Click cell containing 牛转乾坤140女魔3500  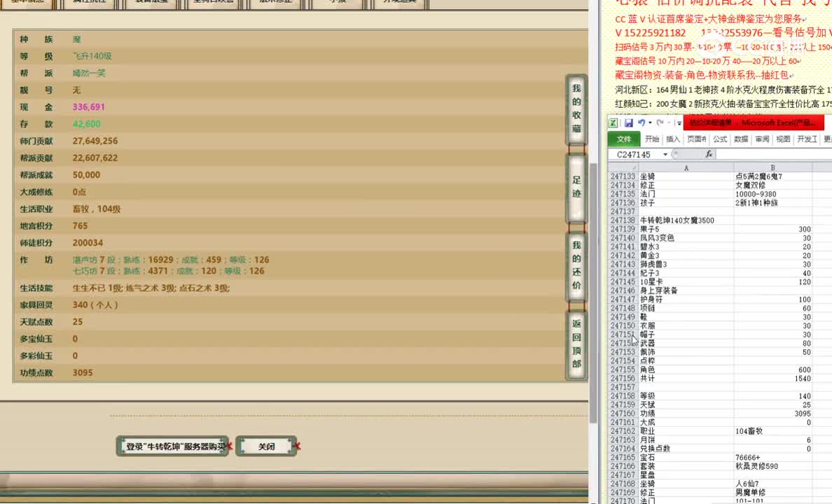coord(686,220)
